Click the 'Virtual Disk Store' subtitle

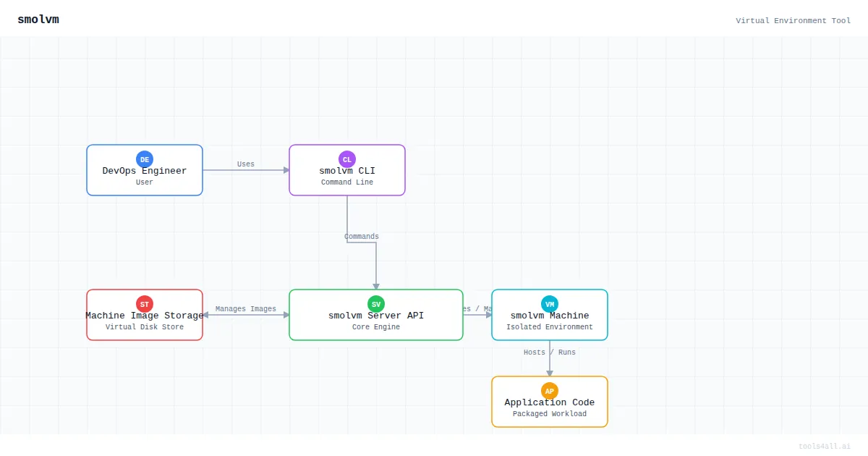tap(145, 327)
